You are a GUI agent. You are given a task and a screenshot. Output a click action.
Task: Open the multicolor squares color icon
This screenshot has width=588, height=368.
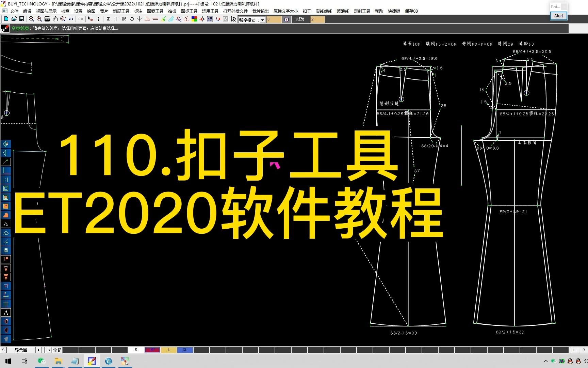pyautogui.click(x=194, y=19)
